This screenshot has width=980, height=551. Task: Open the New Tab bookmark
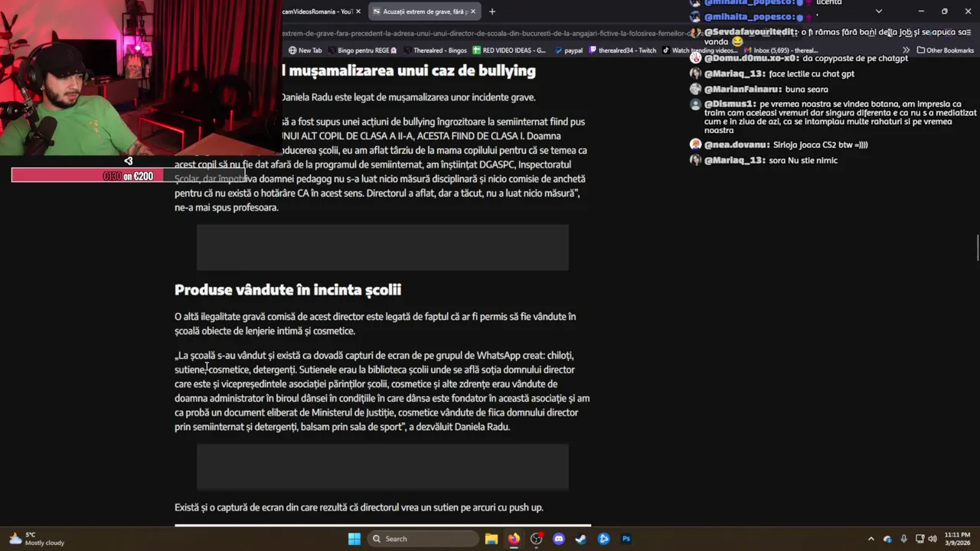pos(305,51)
